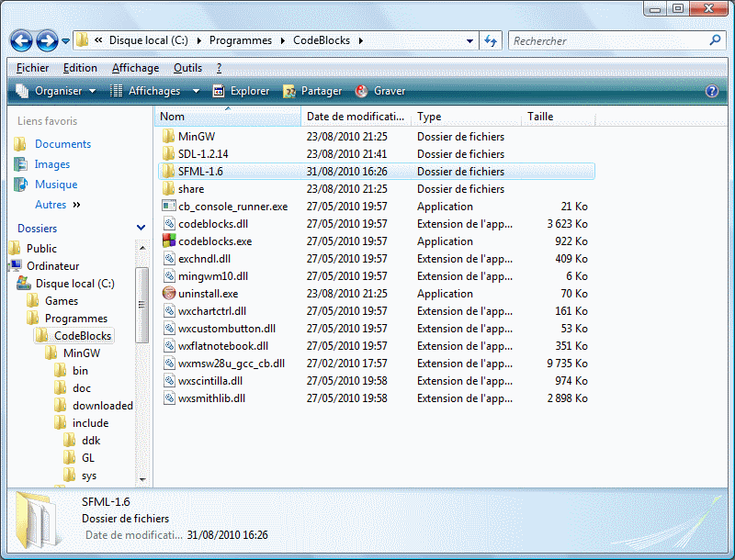Click the refresh icon beside address bar

pos(491,40)
